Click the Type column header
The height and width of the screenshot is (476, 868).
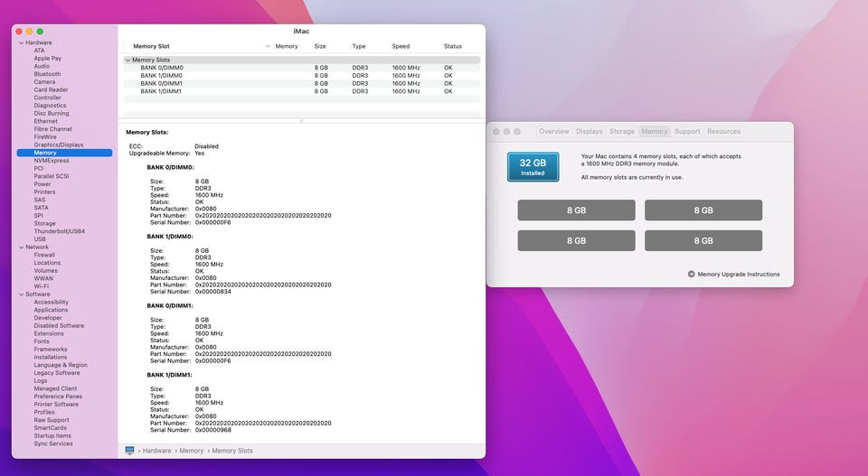tap(359, 46)
